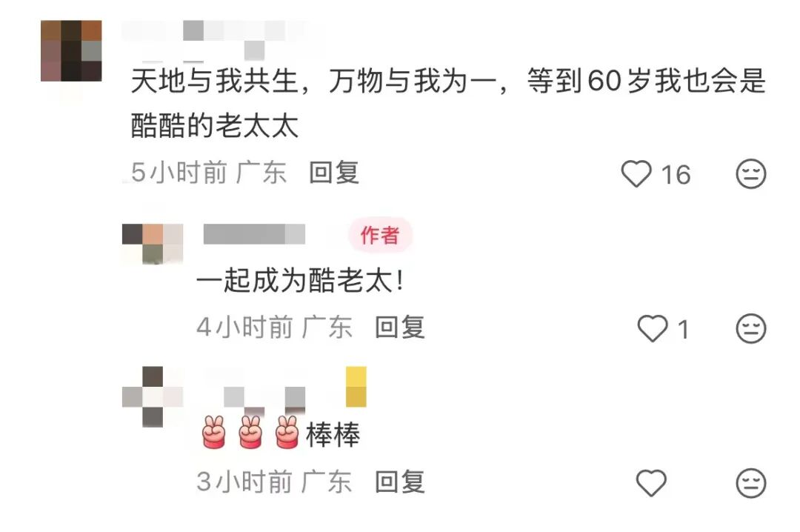Reply to the 4小时前 author comment

click(x=399, y=327)
